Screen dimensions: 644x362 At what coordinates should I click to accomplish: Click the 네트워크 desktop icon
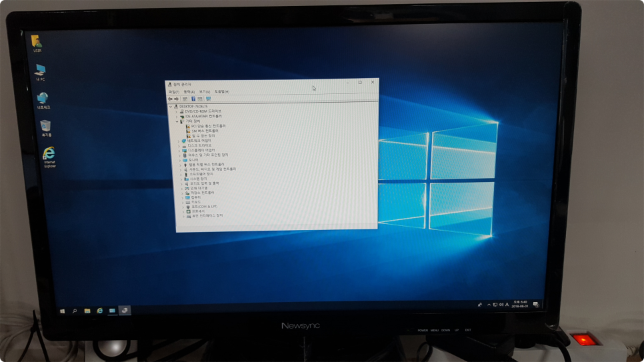click(x=43, y=100)
